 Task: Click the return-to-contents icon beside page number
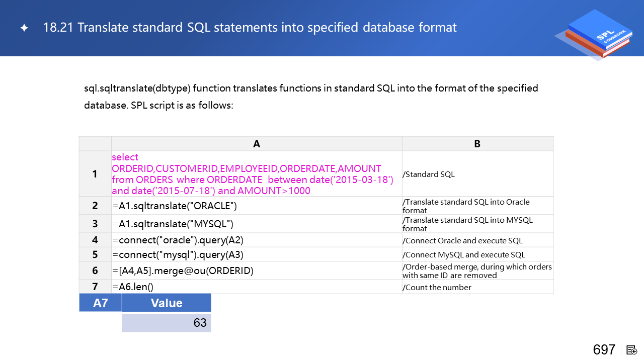pos(632,350)
